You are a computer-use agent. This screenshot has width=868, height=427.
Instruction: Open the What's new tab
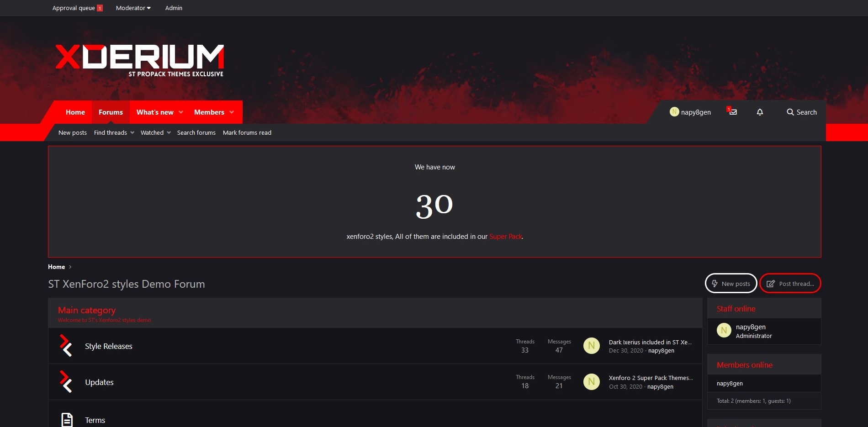pyautogui.click(x=155, y=112)
